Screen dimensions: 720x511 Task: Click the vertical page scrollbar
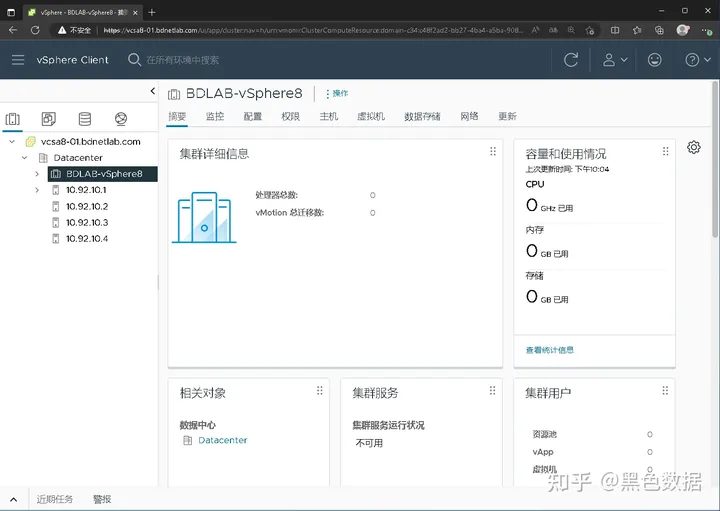click(714, 160)
